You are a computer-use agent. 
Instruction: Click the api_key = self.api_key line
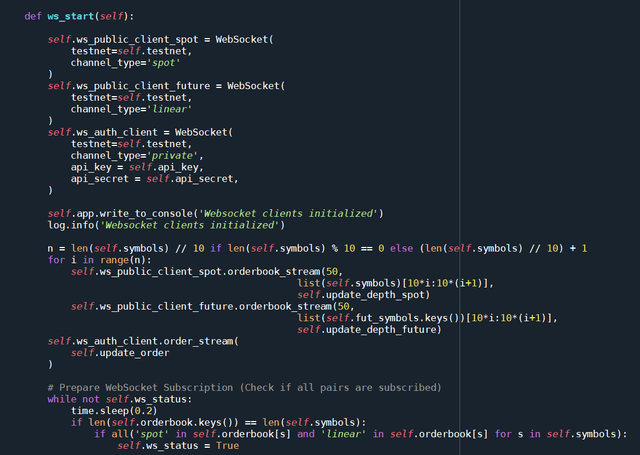pos(137,167)
